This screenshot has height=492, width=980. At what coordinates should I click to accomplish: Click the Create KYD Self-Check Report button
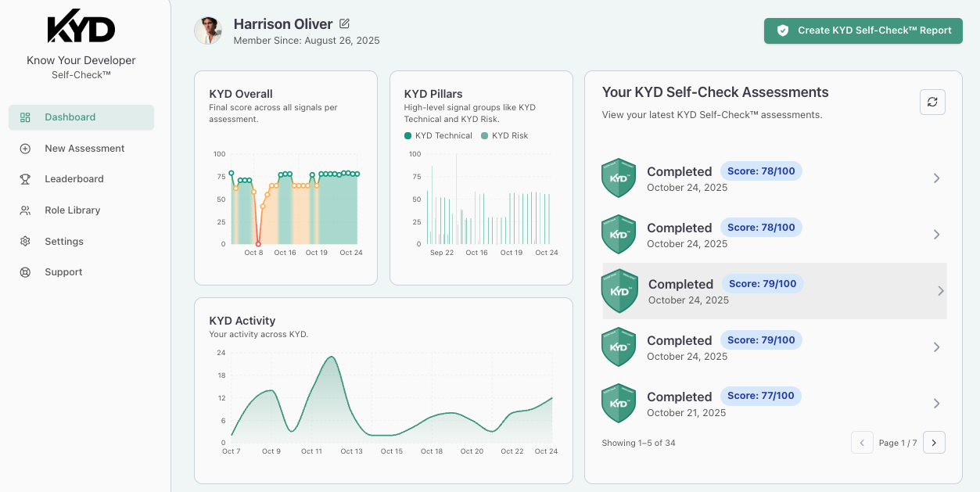tap(863, 31)
